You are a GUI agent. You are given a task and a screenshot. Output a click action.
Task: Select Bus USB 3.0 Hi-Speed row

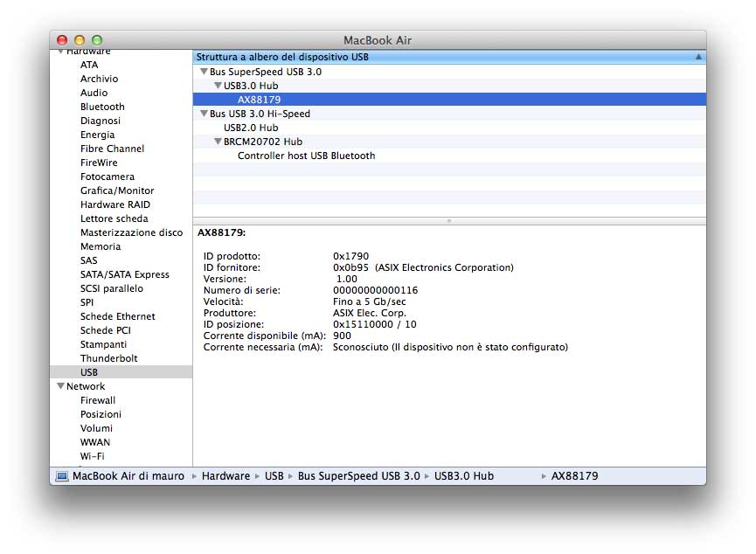click(449, 114)
